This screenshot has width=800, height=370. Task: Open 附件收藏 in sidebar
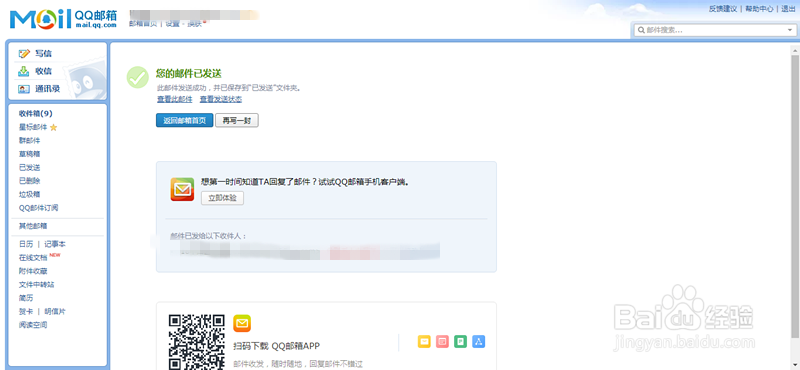pyautogui.click(x=33, y=272)
